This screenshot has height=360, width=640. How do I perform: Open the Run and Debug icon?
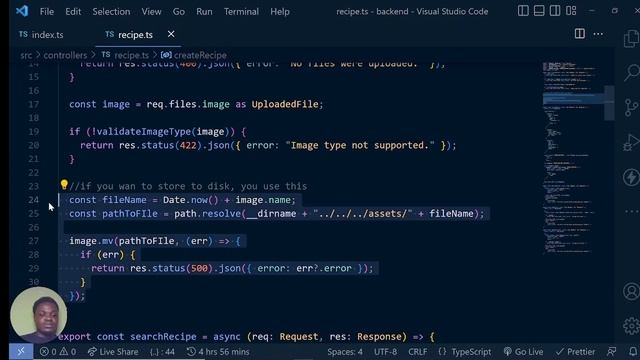pyautogui.click(x=632, y=142)
